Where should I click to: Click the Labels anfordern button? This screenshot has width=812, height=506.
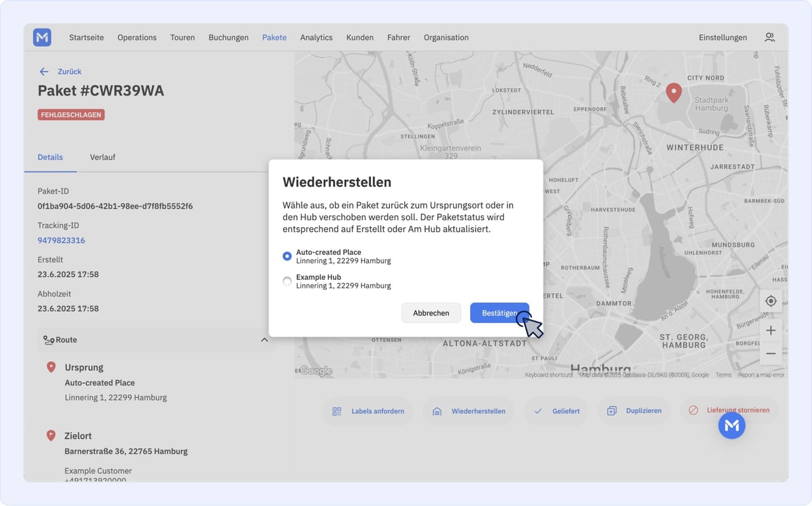368,411
